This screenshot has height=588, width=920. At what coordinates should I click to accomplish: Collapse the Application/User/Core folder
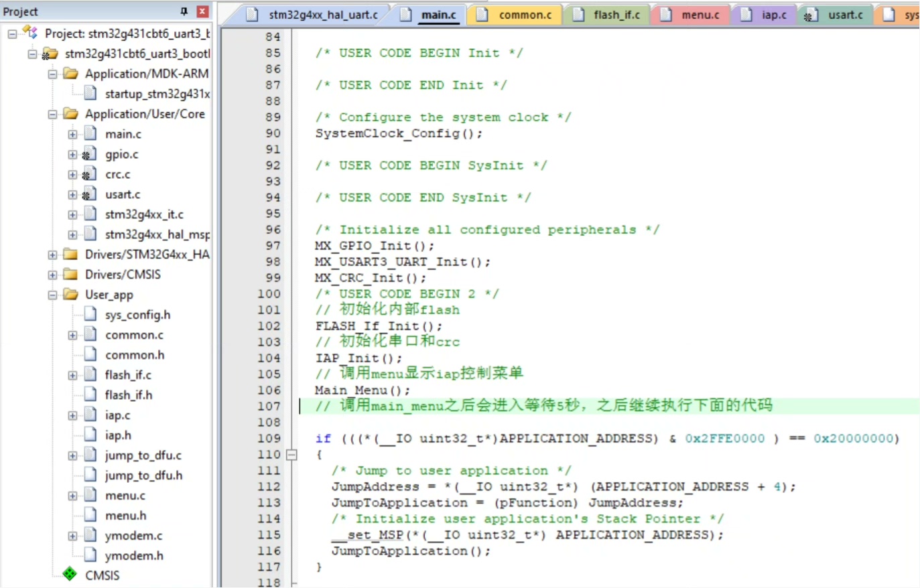click(x=52, y=114)
